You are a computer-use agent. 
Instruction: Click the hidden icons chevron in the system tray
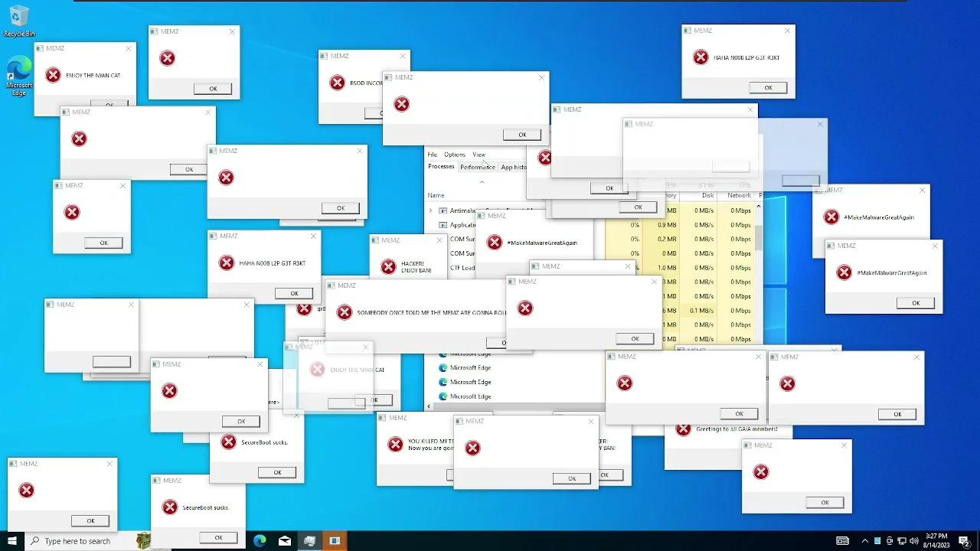pos(864,541)
